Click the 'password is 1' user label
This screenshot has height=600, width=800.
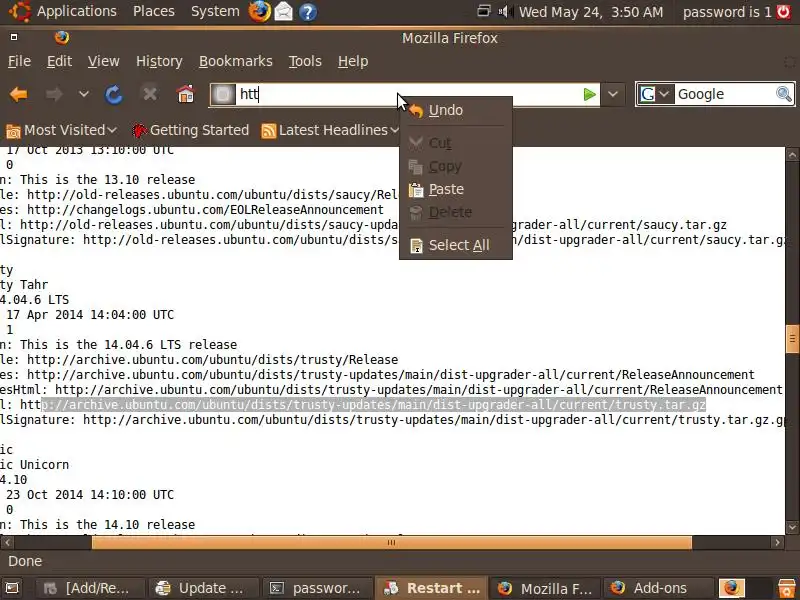tap(727, 12)
